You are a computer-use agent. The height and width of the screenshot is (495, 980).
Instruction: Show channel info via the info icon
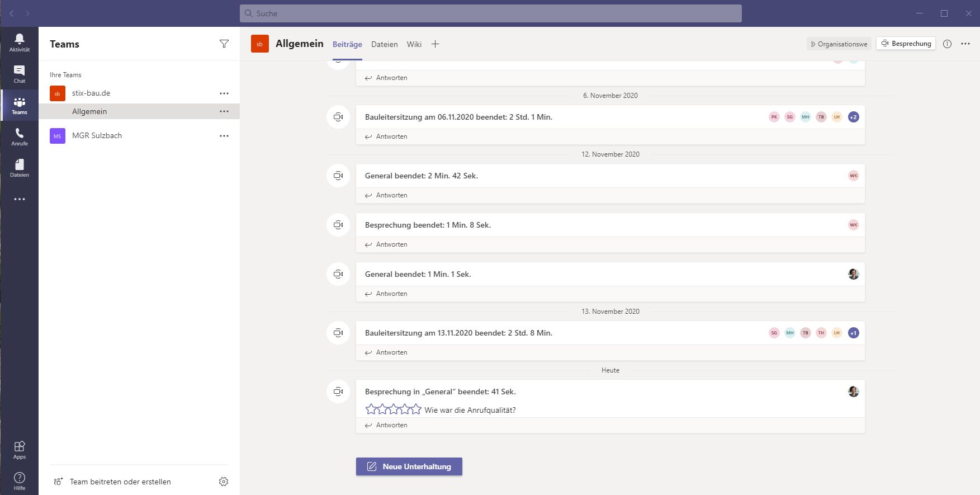click(947, 44)
